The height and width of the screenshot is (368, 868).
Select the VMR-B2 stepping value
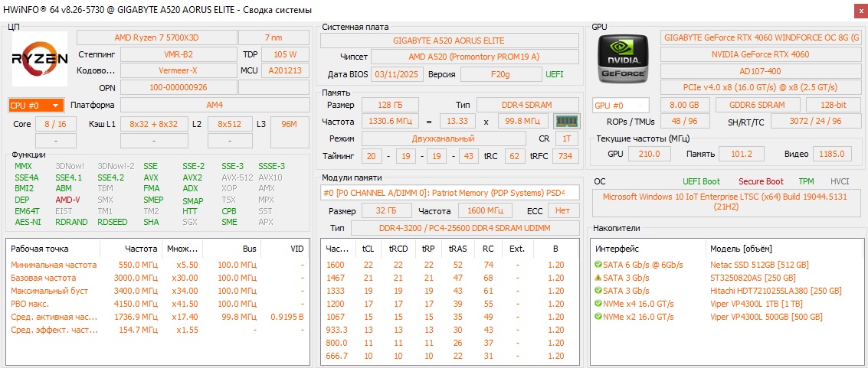click(179, 55)
